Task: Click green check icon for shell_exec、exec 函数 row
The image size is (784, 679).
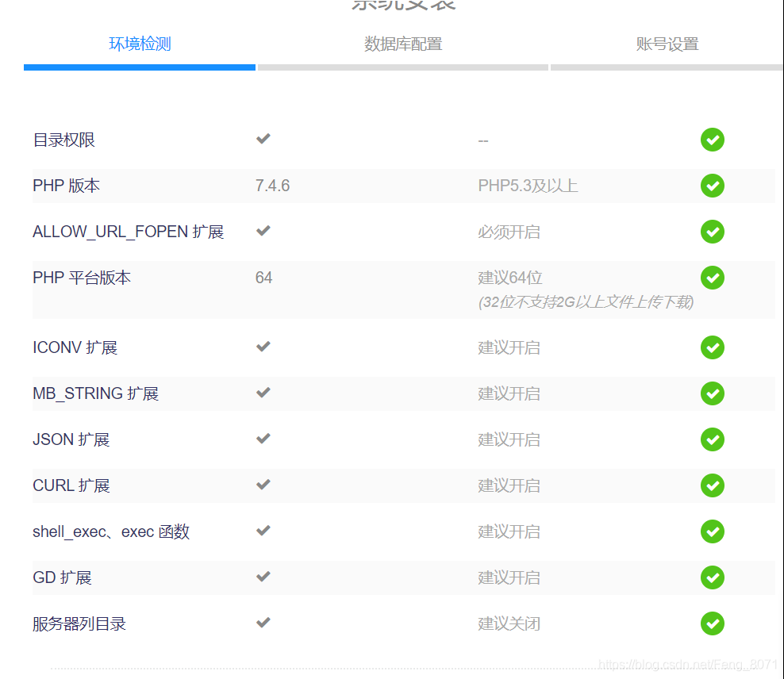Action: point(713,531)
